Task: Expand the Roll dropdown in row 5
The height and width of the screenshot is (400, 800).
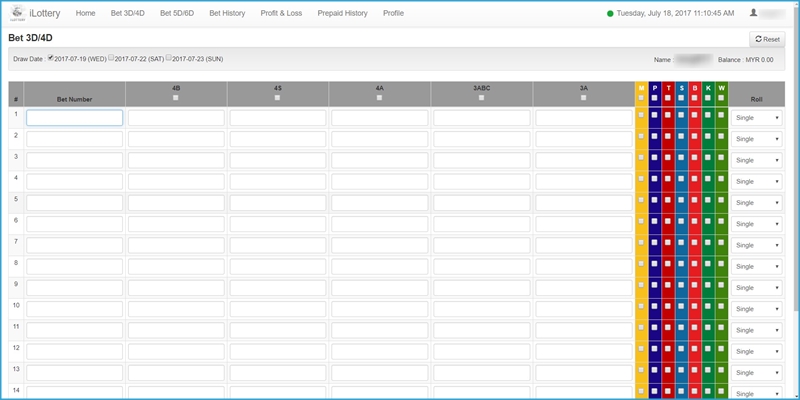Action: 757,203
